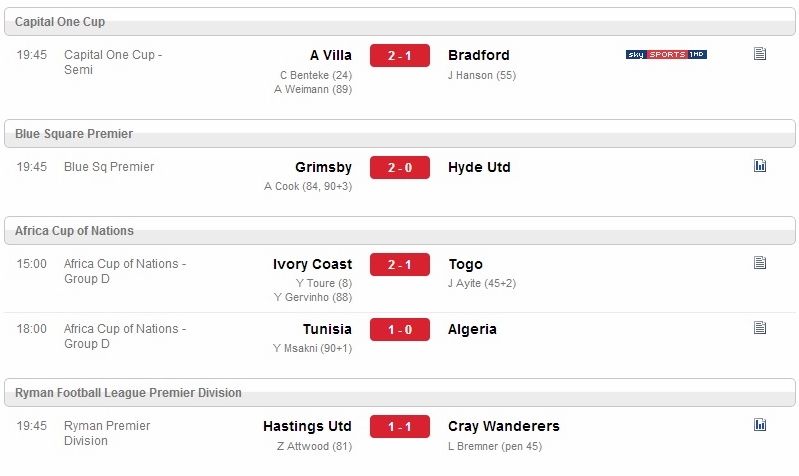Click the 1-1 score for Hastings Utd match
This screenshot has height=476, width=799.
click(x=400, y=427)
